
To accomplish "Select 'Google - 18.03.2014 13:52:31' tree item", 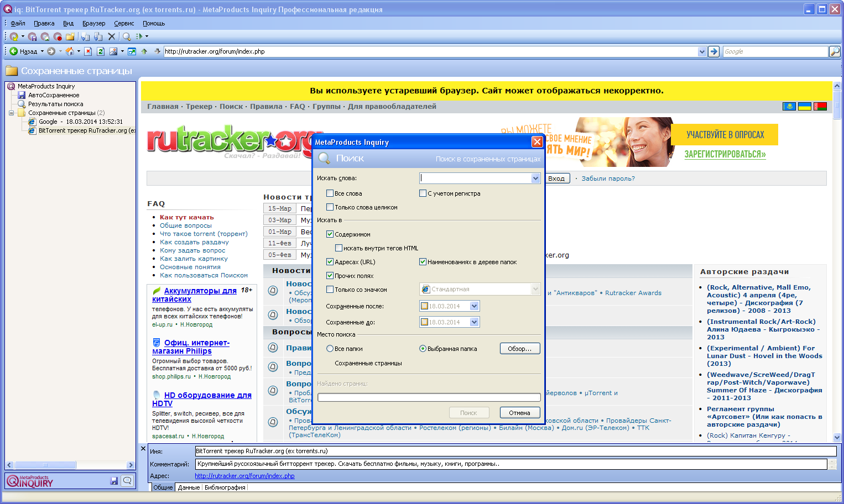I will (x=81, y=122).
